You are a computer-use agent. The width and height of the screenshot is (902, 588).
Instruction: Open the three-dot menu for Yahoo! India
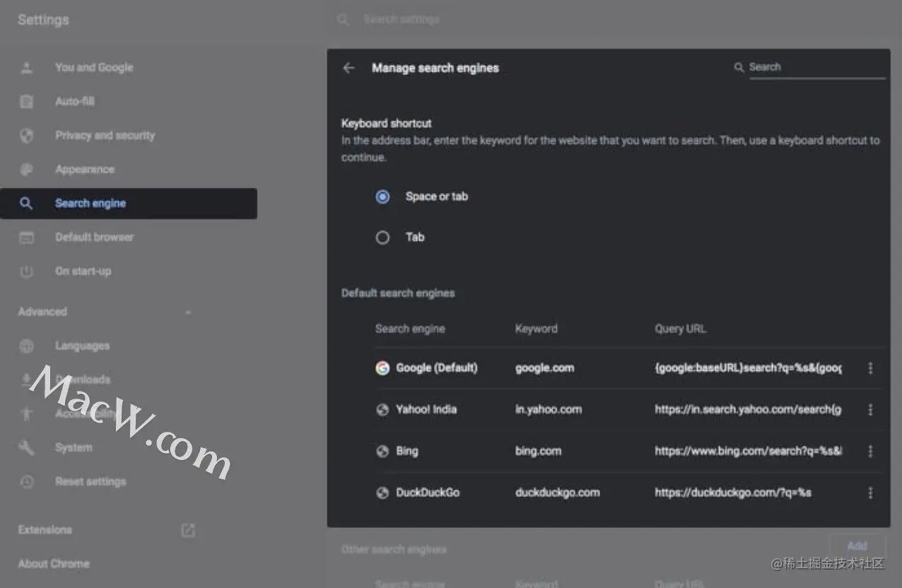click(870, 410)
